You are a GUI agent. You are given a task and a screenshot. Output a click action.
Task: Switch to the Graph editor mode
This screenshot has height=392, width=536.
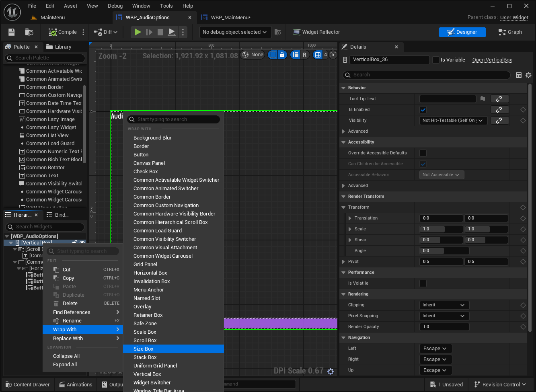[510, 32]
